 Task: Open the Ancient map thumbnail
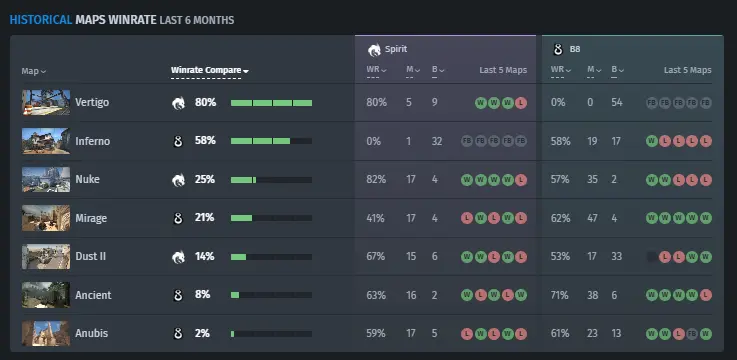(46, 295)
